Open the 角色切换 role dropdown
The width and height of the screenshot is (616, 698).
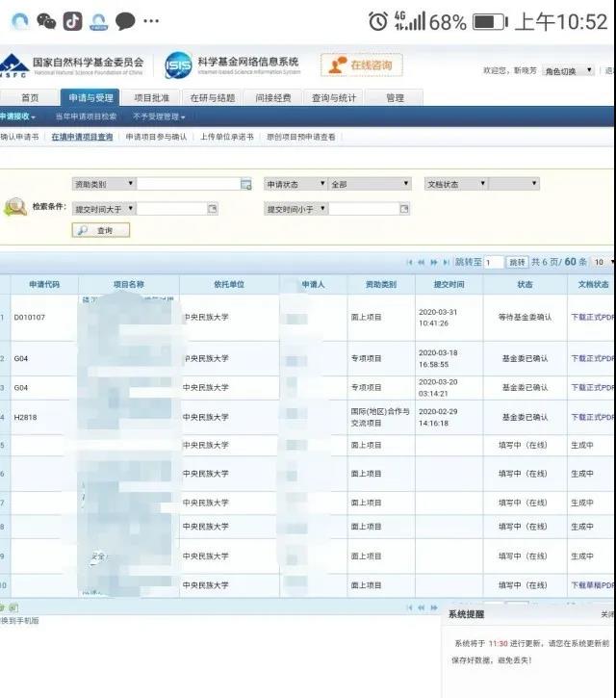(568, 70)
